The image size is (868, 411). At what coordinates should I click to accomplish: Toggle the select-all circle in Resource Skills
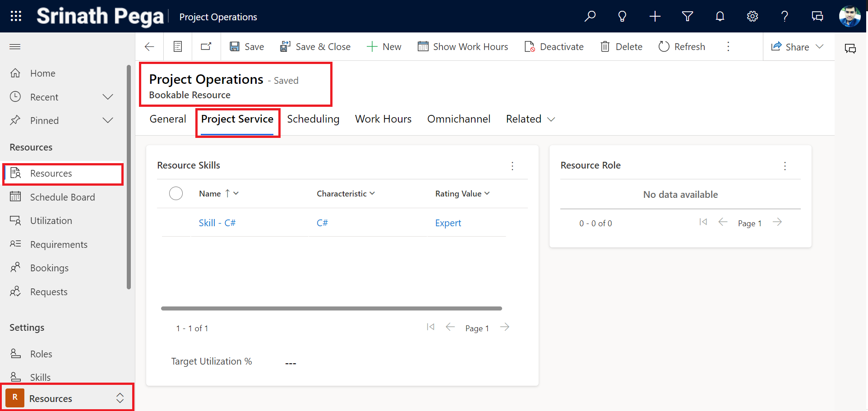[175, 193]
